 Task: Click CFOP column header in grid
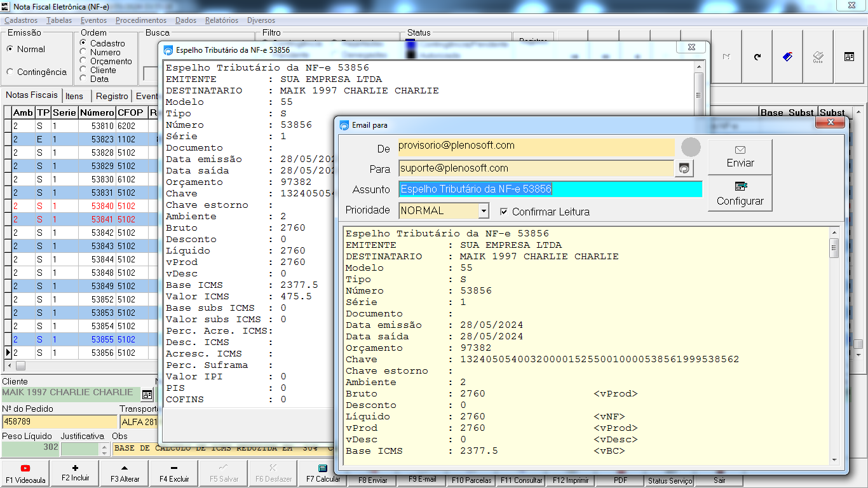tap(131, 112)
